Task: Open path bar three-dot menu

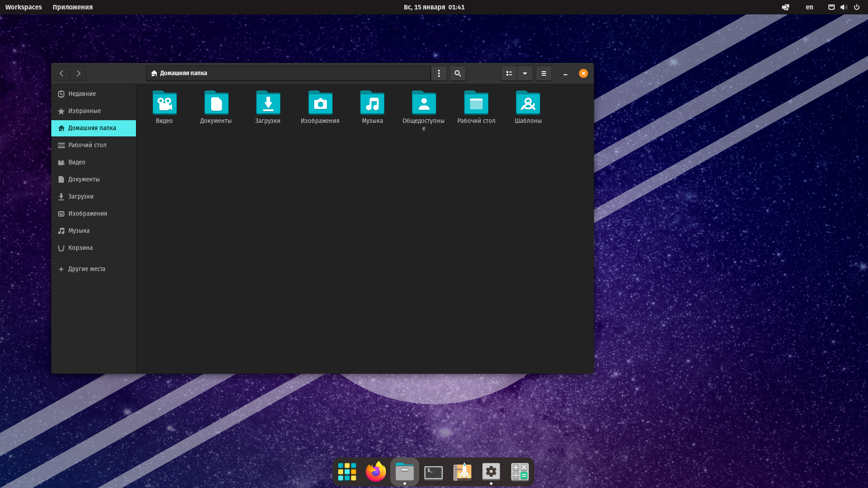Action: coord(439,73)
